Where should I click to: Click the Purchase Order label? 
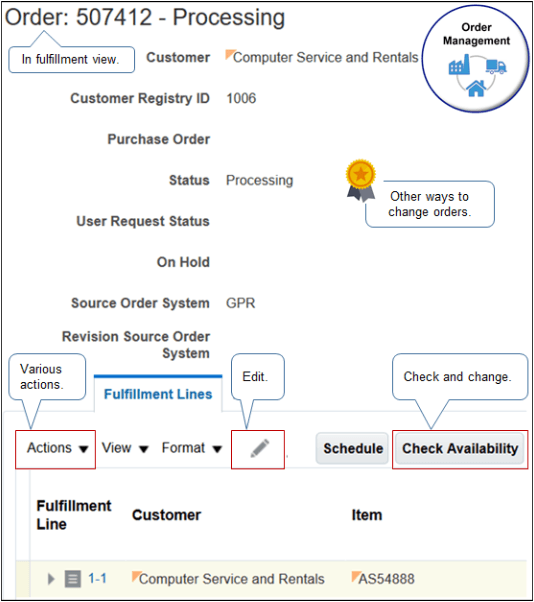(x=159, y=139)
